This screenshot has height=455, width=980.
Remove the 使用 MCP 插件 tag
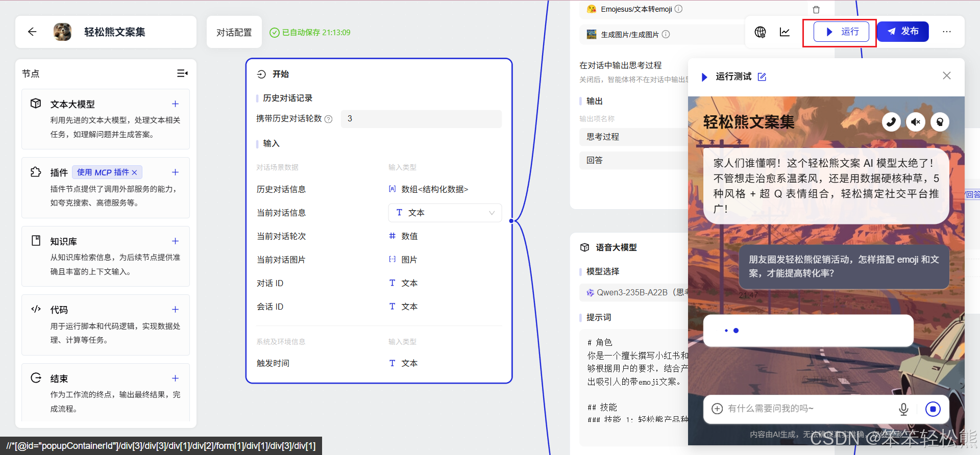pyautogui.click(x=135, y=172)
